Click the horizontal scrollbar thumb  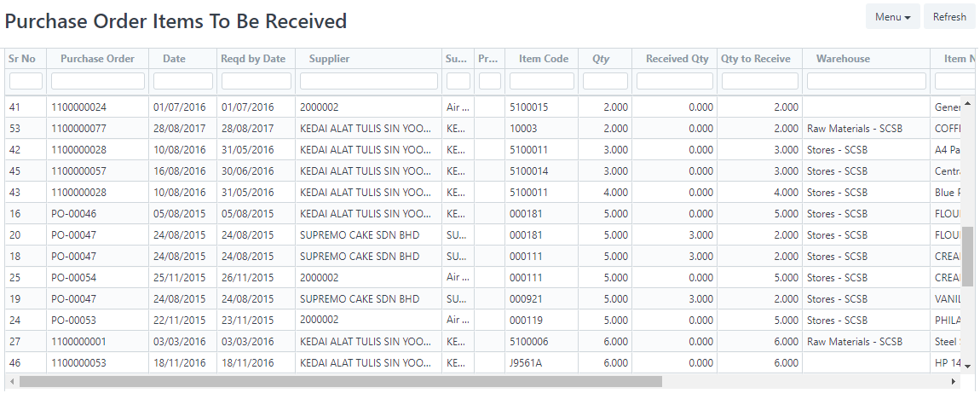tap(341, 381)
